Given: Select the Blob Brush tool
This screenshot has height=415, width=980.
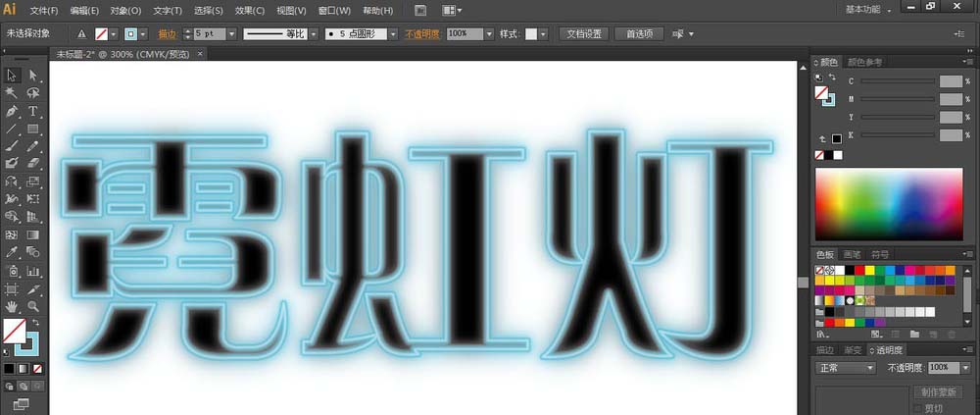Looking at the screenshot, I should 12,164.
